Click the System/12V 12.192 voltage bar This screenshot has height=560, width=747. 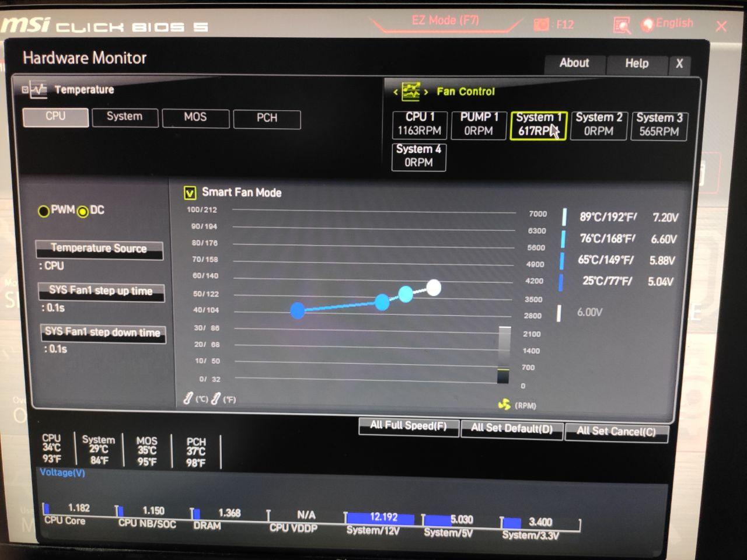(x=380, y=518)
